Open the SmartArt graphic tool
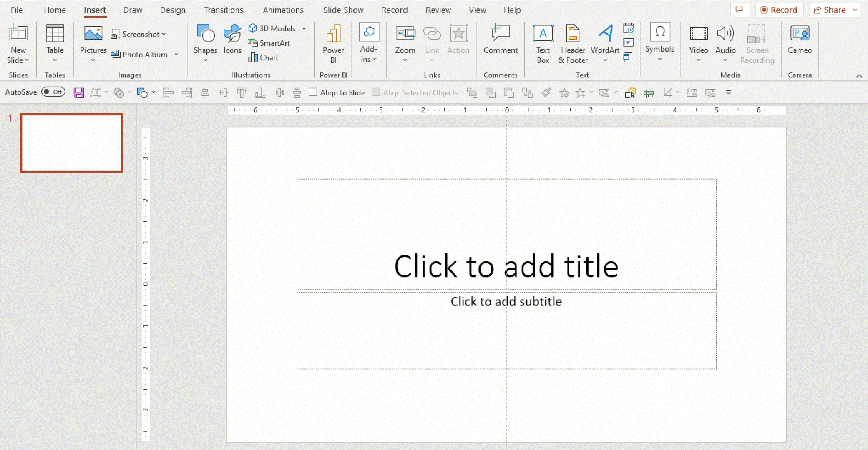Screen dimensions: 868x450 tap(269, 43)
